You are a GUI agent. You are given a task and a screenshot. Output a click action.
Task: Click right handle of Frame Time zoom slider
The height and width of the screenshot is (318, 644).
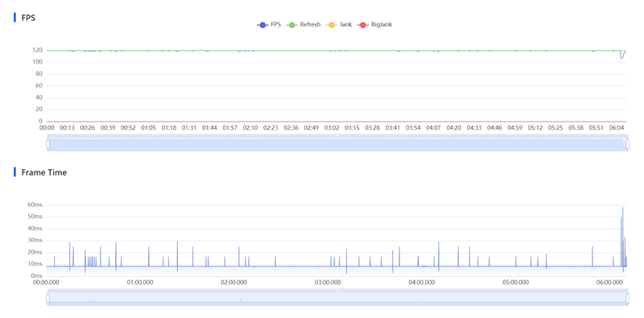click(628, 299)
